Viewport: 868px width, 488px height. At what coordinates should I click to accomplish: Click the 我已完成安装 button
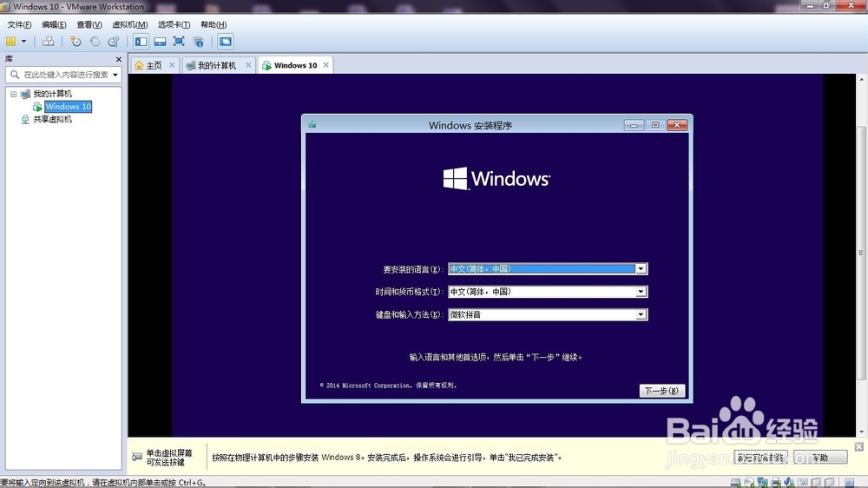[x=761, y=458]
